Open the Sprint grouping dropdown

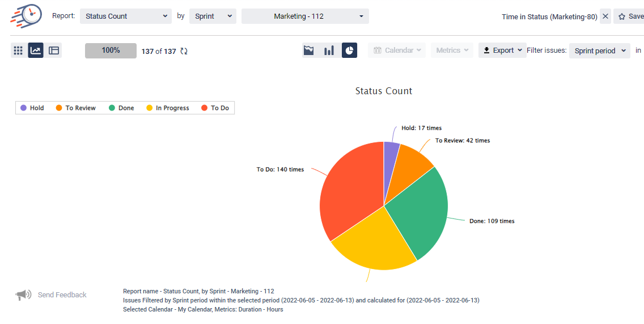[x=213, y=16]
